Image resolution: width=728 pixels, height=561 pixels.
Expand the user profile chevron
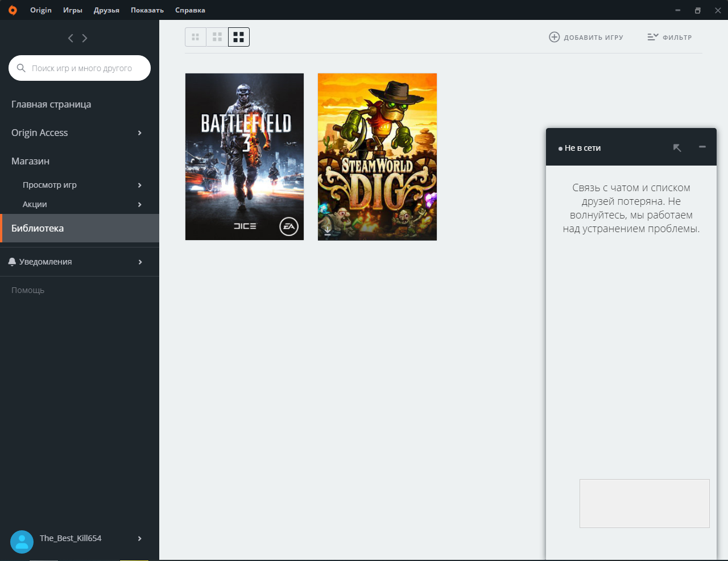[140, 538]
